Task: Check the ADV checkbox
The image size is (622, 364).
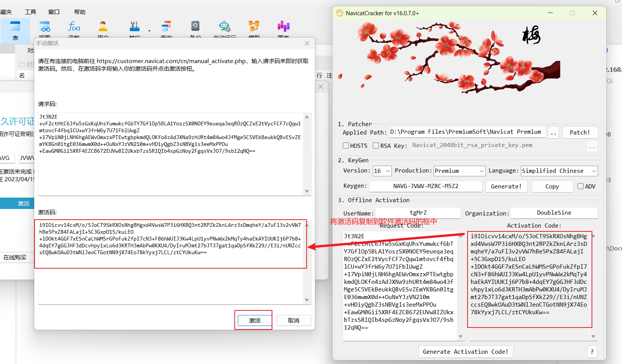Action: 581,186
